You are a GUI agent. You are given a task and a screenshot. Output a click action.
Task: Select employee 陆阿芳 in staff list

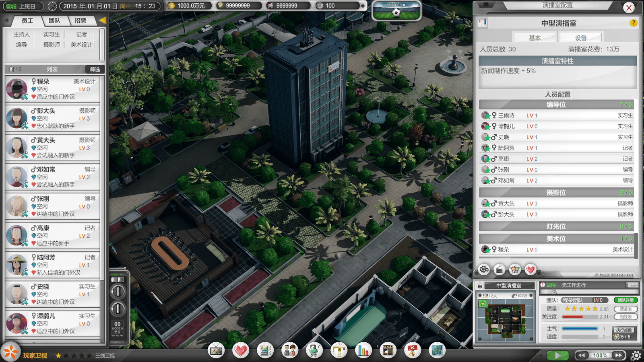(x=52, y=265)
